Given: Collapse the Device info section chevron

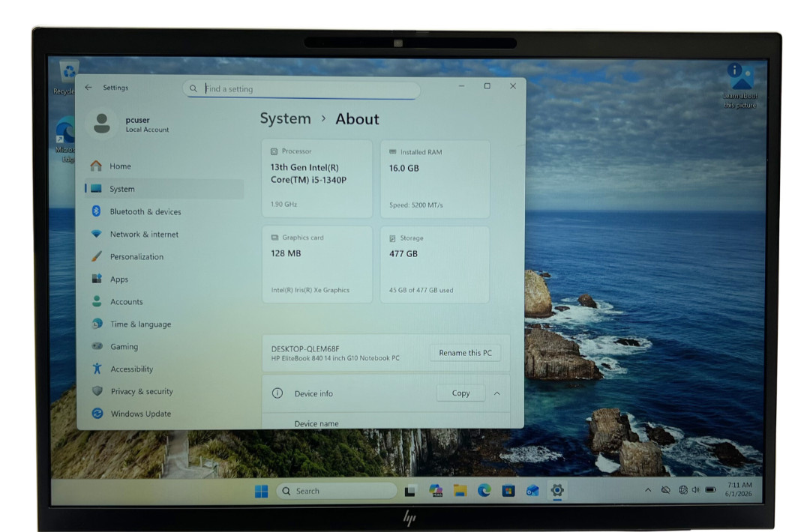Looking at the screenshot, I should (x=497, y=393).
